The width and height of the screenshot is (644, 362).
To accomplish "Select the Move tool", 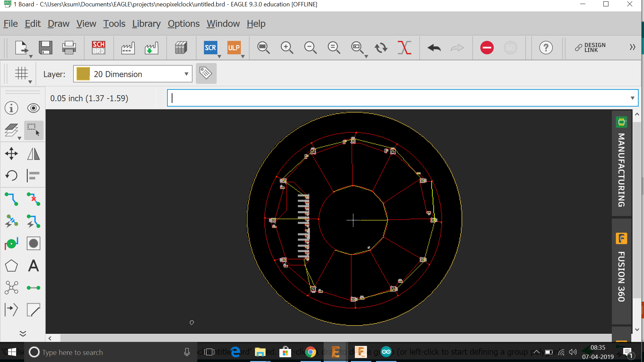I will coord(11,154).
